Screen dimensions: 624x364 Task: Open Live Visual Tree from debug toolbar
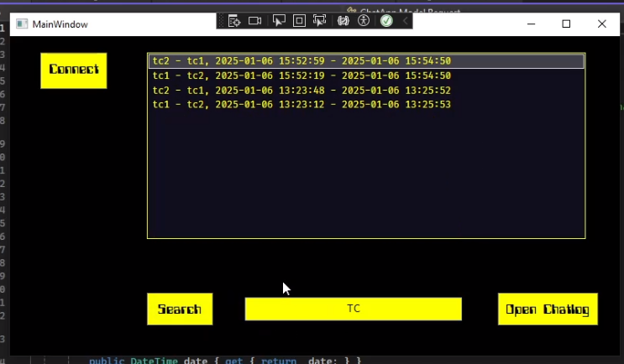pyautogui.click(x=234, y=21)
